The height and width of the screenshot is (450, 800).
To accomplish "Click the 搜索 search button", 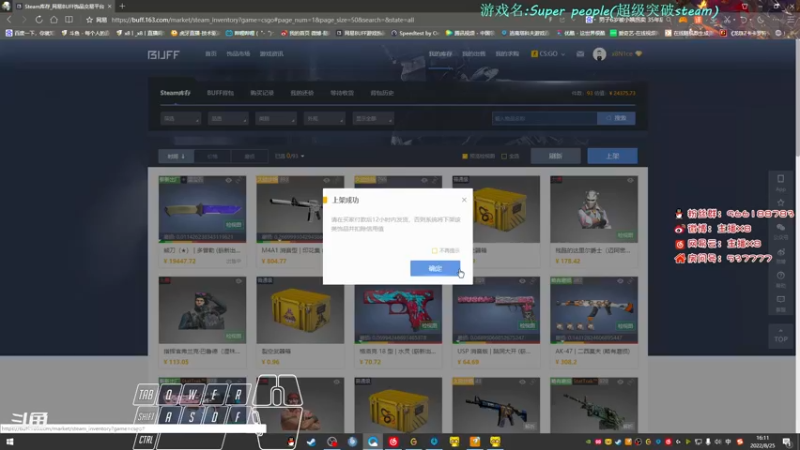I will [x=616, y=118].
